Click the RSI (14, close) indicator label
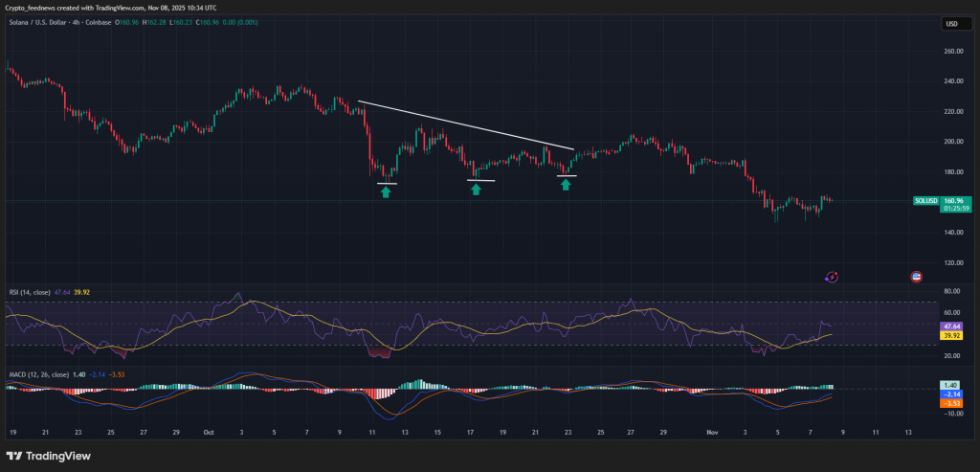 pos(31,291)
